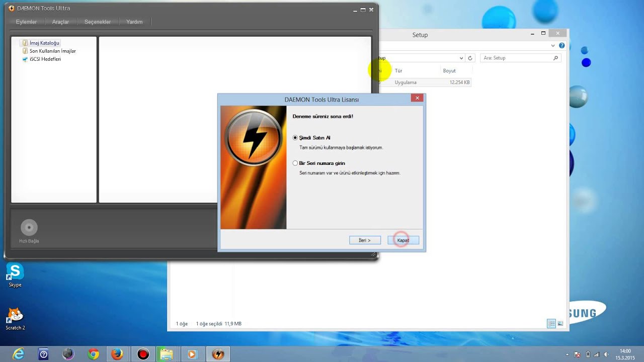
Task: Click the blue question mark taskbar icon
Action: [43, 354]
